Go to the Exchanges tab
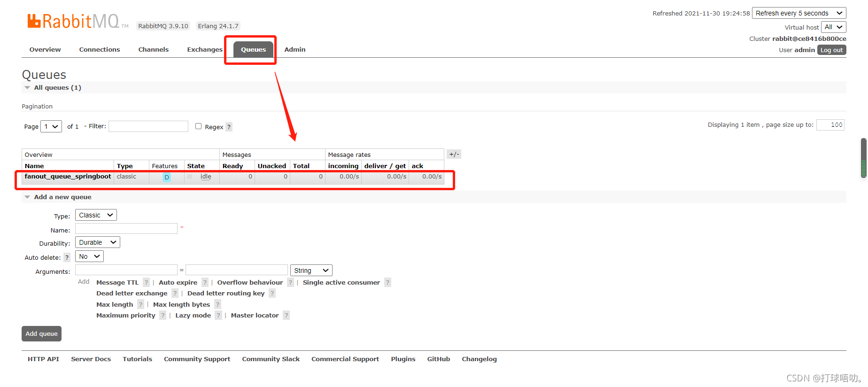 pyautogui.click(x=205, y=49)
